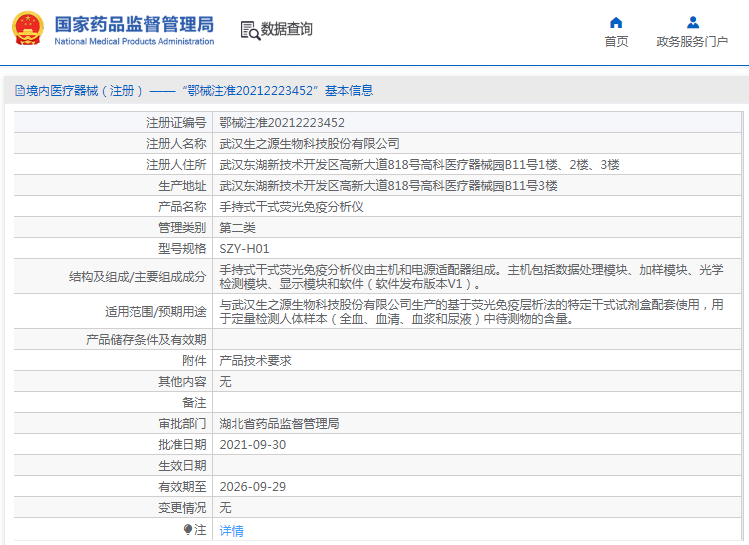This screenshot has width=749, height=545.
Task: Click the 其他内容 row label
Action: 182,382
